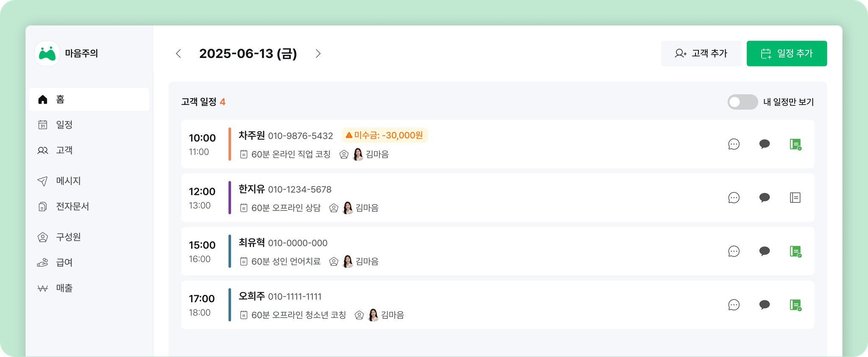The width and height of the screenshot is (868, 357).
Task: Click the chat icon for 오희주
Action: click(764, 305)
